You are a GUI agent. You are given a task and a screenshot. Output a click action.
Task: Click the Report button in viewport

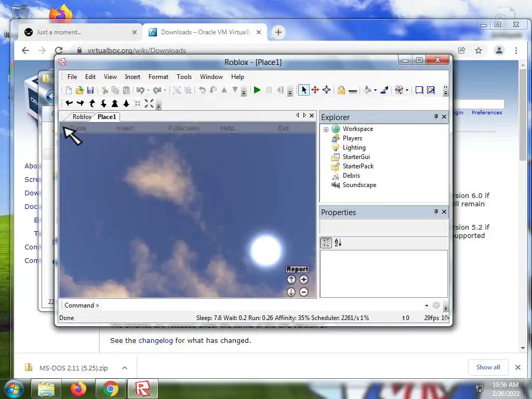tap(297, 269)
